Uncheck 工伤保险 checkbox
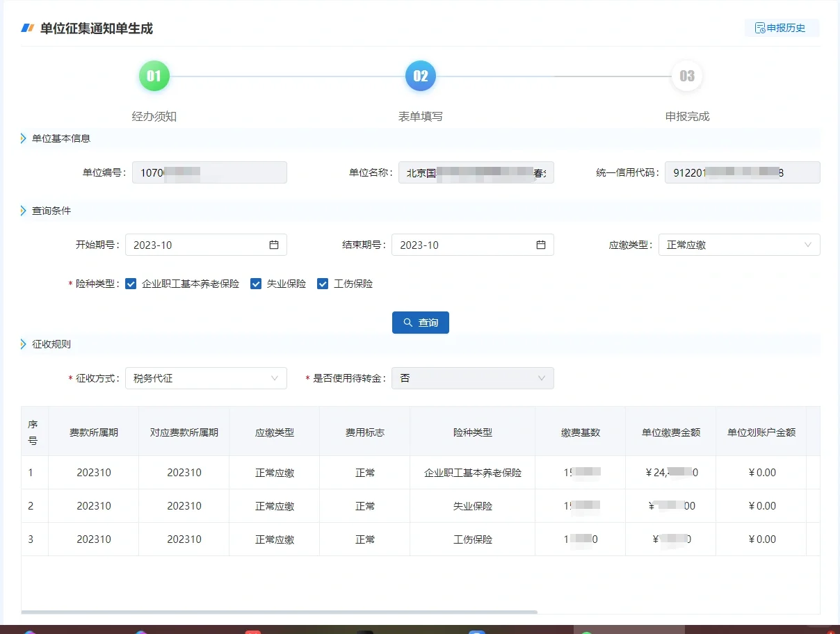Viewport: 840px width, 634px height. tap(323, 284)
